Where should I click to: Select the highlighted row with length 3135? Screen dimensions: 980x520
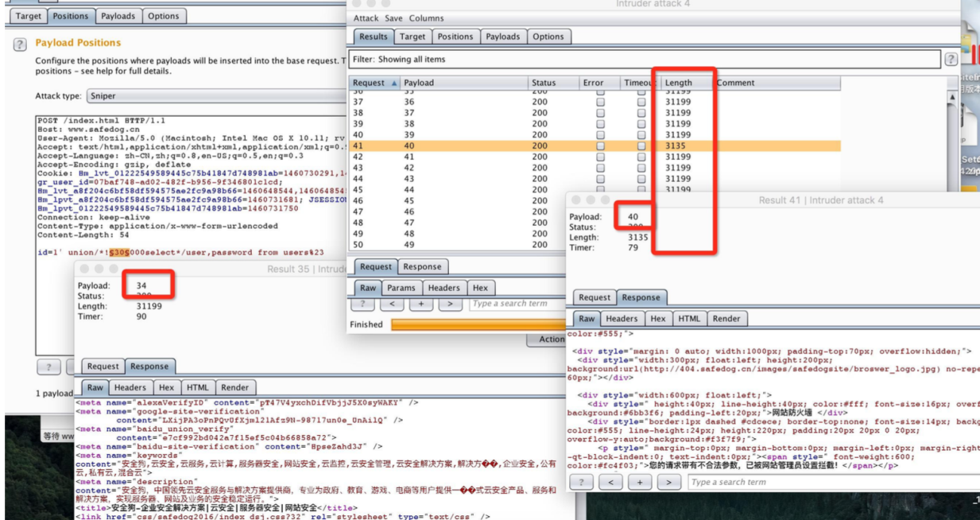[x=596, y=146]
